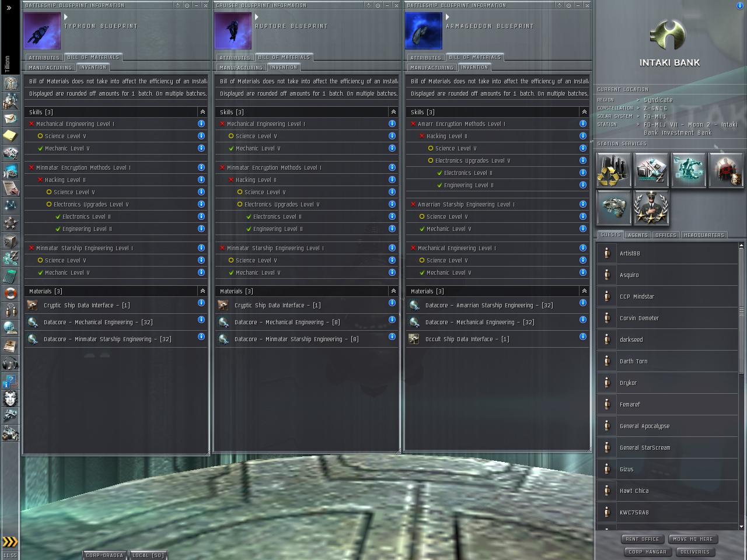Show info for Datacore Amarrian Starship Engineering
The height and width of the screenshot is (560, 747).
(x=583, y=303)
